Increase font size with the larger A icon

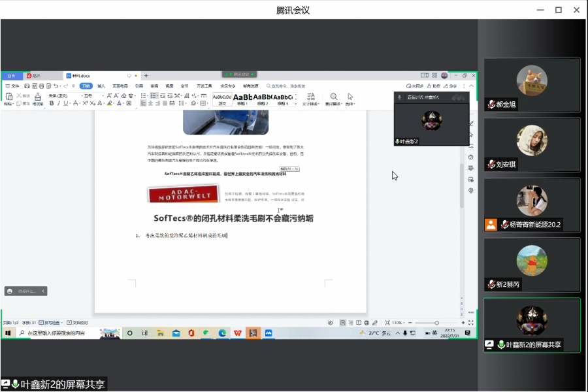pos(109,95)
